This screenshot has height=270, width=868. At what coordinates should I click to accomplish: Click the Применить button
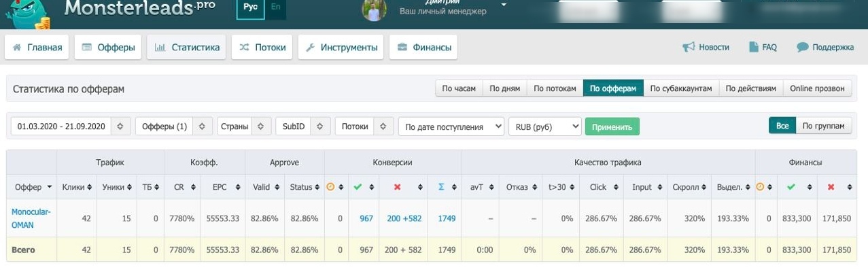pos(612,126)
